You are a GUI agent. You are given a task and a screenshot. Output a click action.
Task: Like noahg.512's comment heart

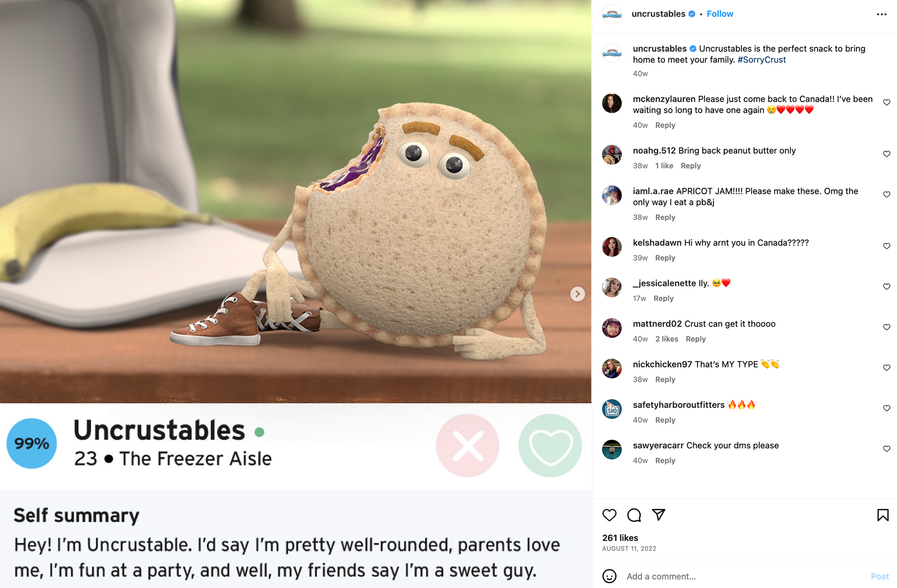click(886, 154)
